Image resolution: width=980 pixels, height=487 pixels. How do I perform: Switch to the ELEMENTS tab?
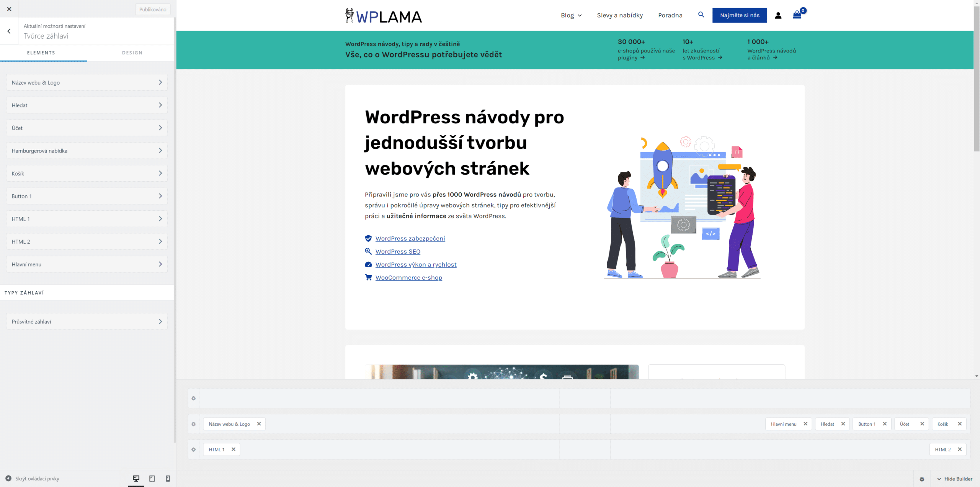click(41, 53)
